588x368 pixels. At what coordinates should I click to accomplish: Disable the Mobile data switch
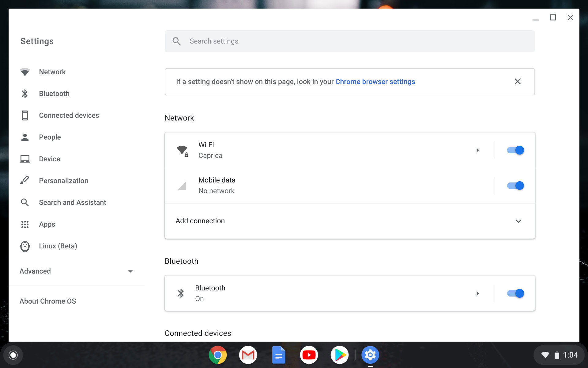[515, 186]
